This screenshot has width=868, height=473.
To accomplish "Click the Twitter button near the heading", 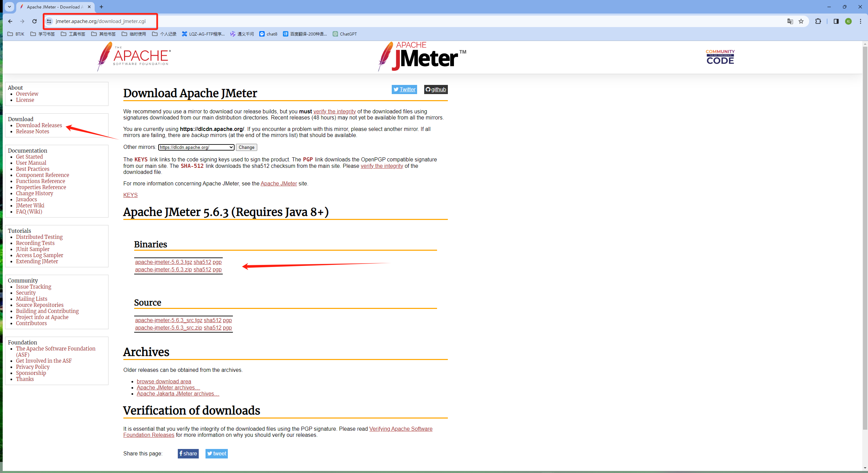I will (x=404, y=89).
